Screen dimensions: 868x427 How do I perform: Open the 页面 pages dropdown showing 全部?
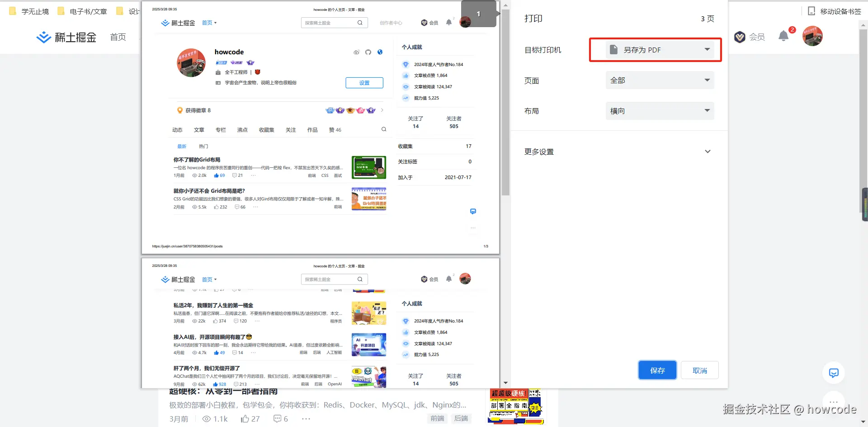[x=660, y=80]
